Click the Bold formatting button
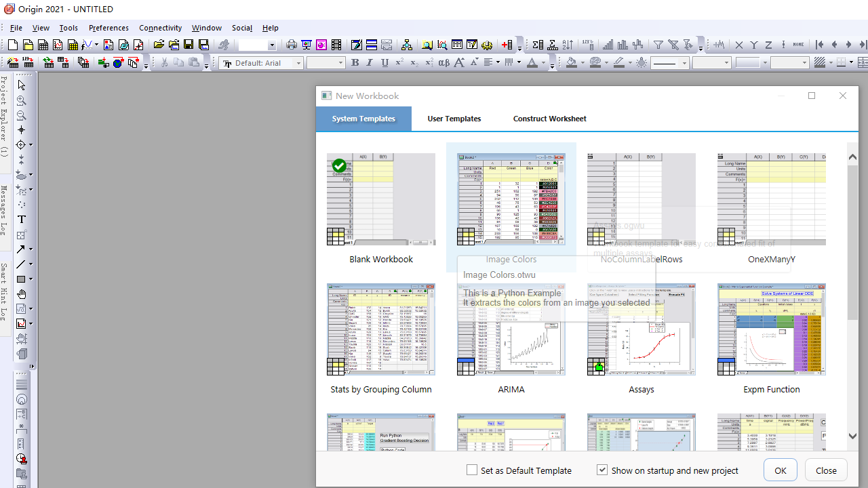This screenshot has height=488, width=868. click(x=355, y=63)
